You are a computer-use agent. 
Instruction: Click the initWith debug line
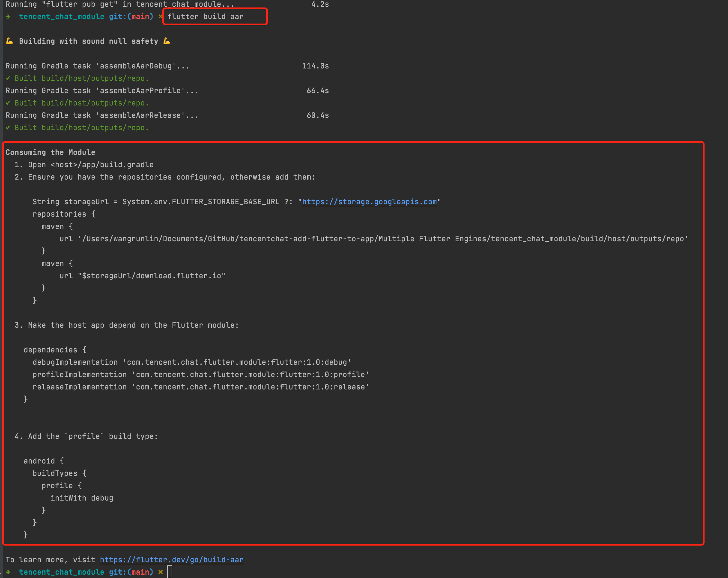coord(82,498)
